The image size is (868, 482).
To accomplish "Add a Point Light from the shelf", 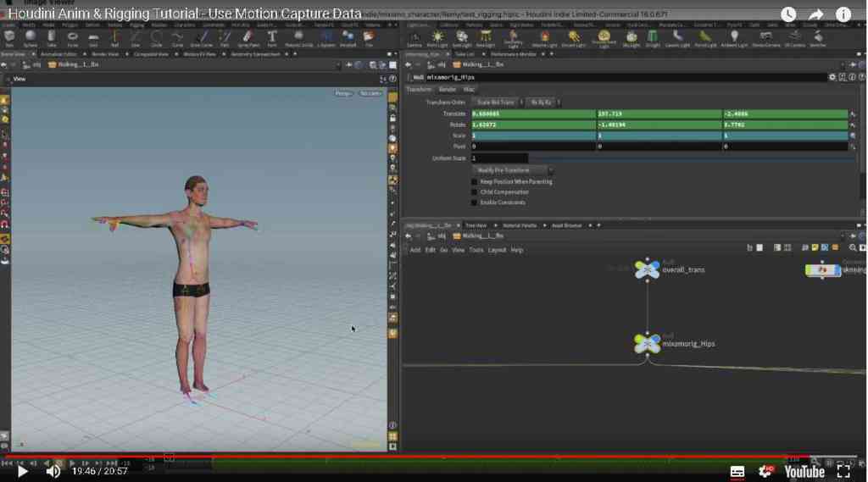I will tap(437, 38).
